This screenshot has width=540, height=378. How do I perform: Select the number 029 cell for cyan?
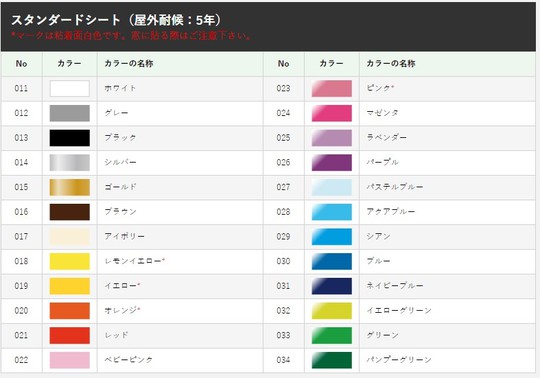point(283,237)
